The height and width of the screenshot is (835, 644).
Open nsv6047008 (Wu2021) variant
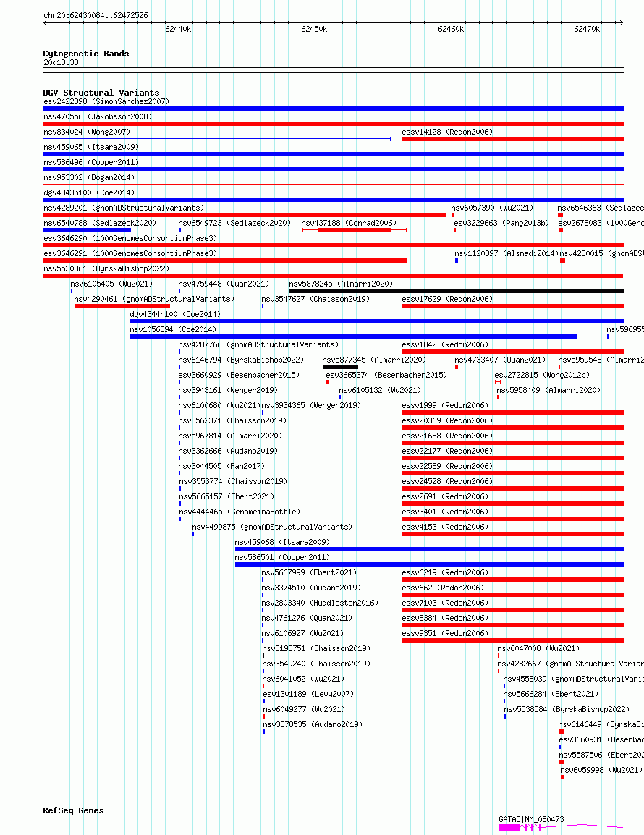point(538,648)
